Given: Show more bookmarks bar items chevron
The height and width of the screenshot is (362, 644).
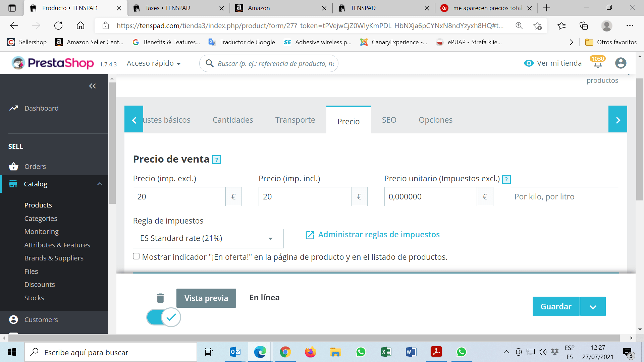Looking at the screenshot, I should (571, 42).
